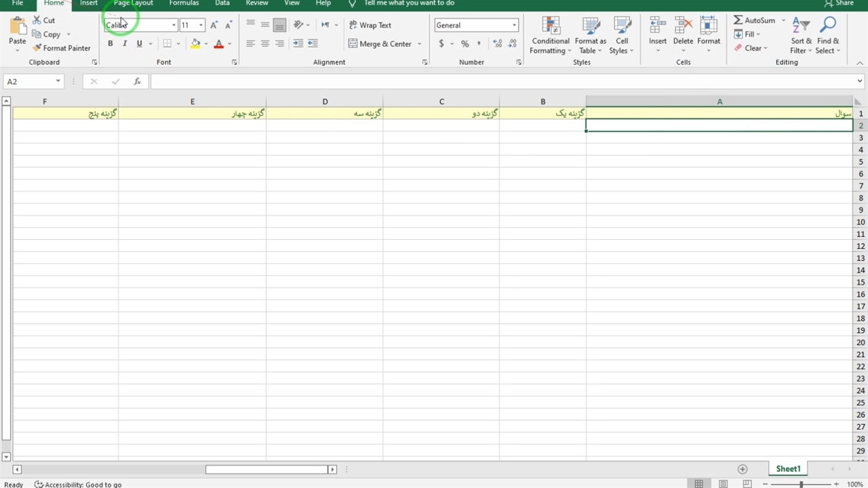Image resolution: width=868 pixels, height=488 pixels.
Task: Toggle Wrap Text on
Action: tap(370, 25)
